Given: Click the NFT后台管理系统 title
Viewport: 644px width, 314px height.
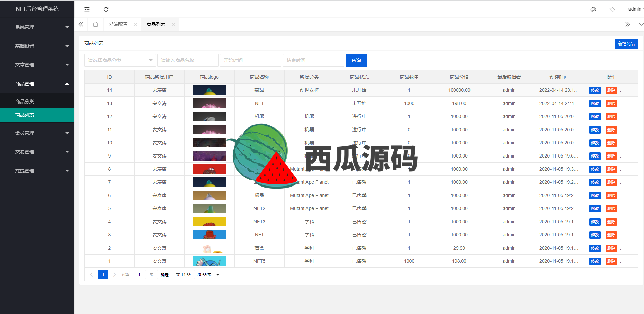Looking at the screenshot, I should (37, 9).
